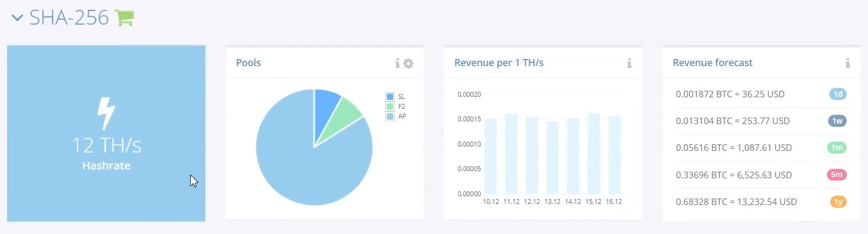Click the 15.12 revenue bar
This screenshot has height=234, width=868.
(x=594, y=154)
